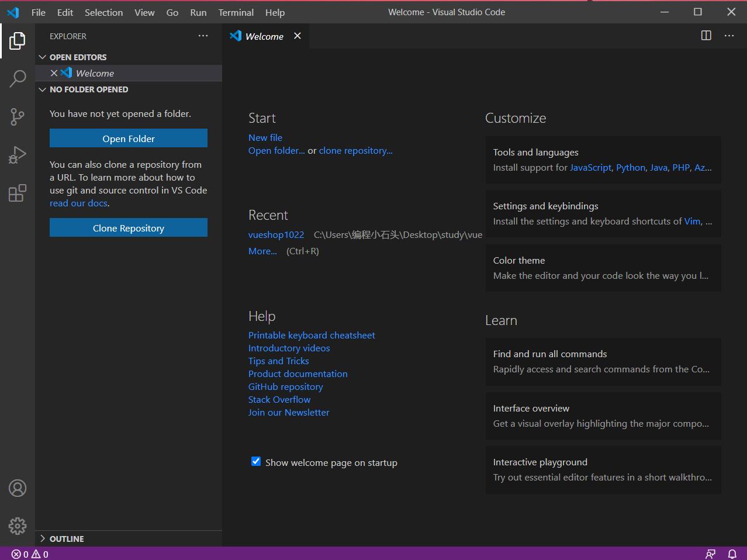
Task: Open the Source Control view icon
Action: click(x=18, y=116)
